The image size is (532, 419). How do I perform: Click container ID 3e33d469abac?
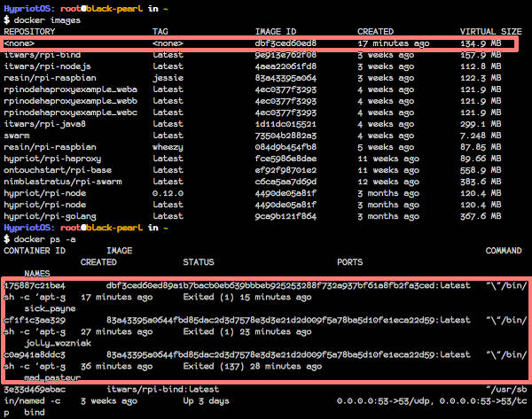click(35, 390)
